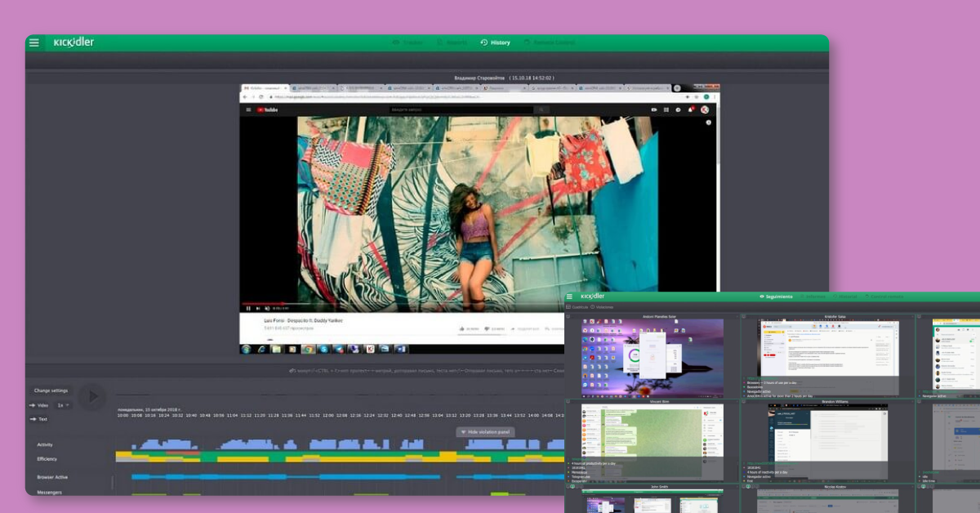Click the YouTube search field in the recording

(x=461, y=109)
